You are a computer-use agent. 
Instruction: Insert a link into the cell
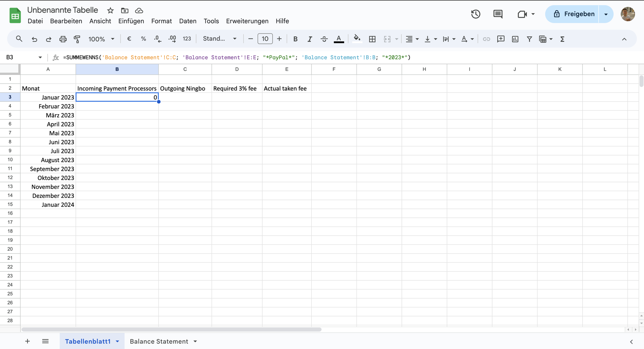[x=486, y=39]
